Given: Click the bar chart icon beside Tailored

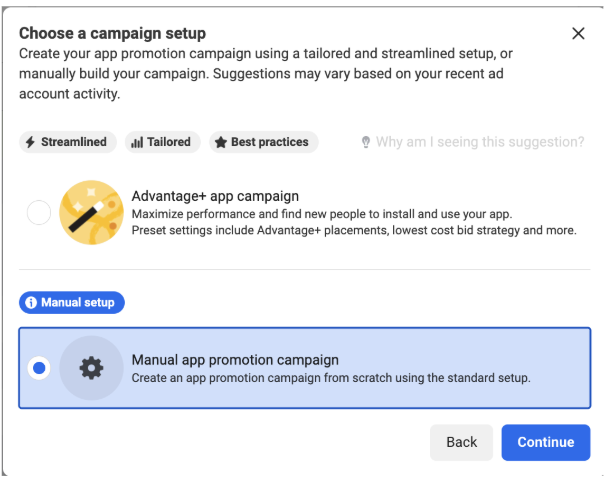Looking at the screenshot, I should point(137,142).
